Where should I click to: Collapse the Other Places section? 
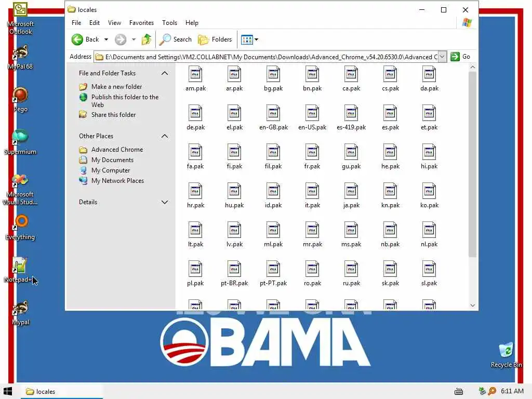[165, 136]
